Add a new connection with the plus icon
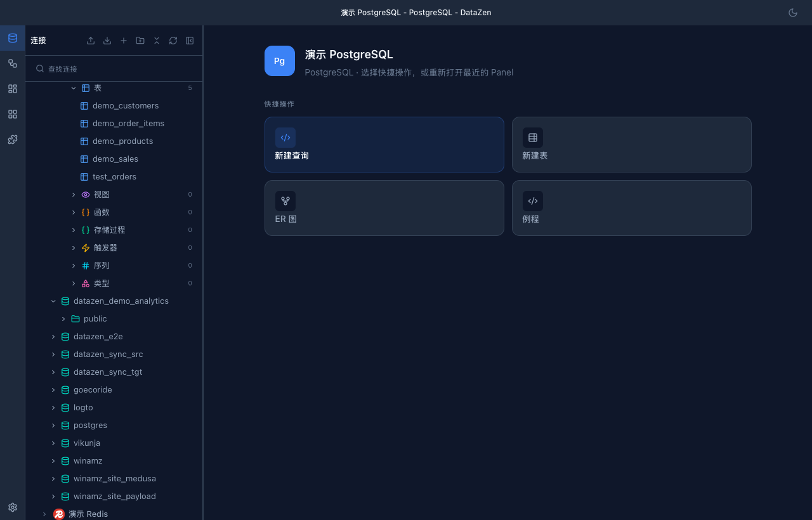 pyautogui.click(x=124, y=41)
